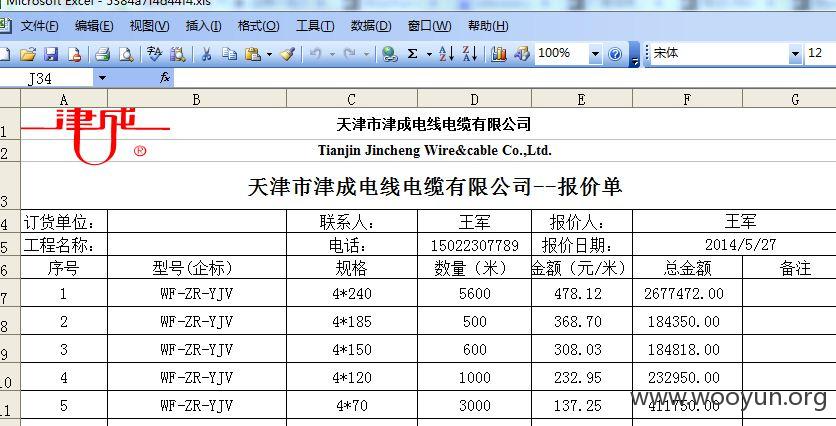Click the AutoSum sigma icon
The width and height of the screenshot is (836, 426).
click(412, 54)
